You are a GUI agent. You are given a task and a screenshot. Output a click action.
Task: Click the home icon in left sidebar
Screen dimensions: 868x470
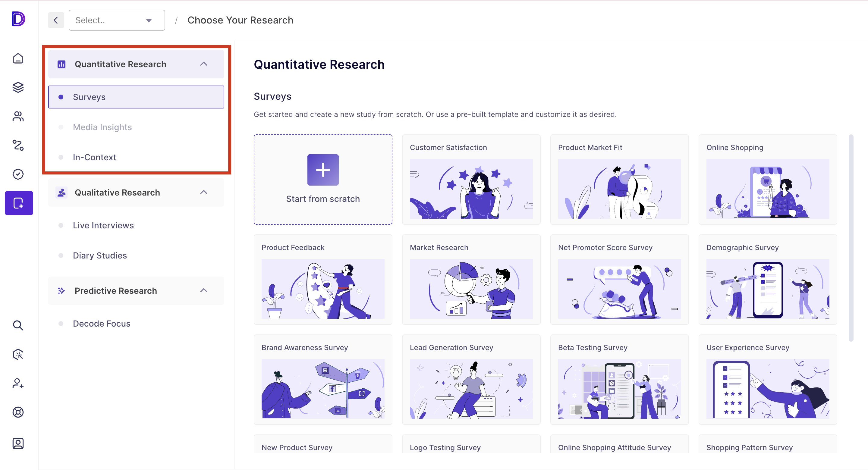tap(18, 59)
